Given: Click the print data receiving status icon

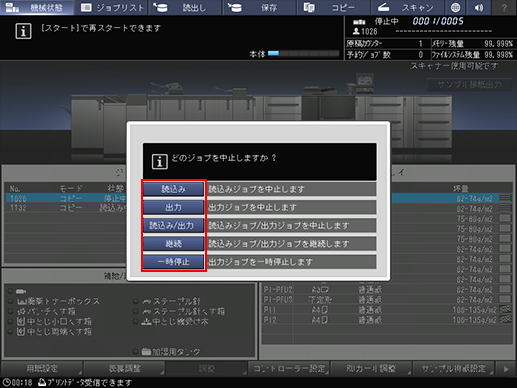Looking at the screenshot, I should tap(42, 382).
